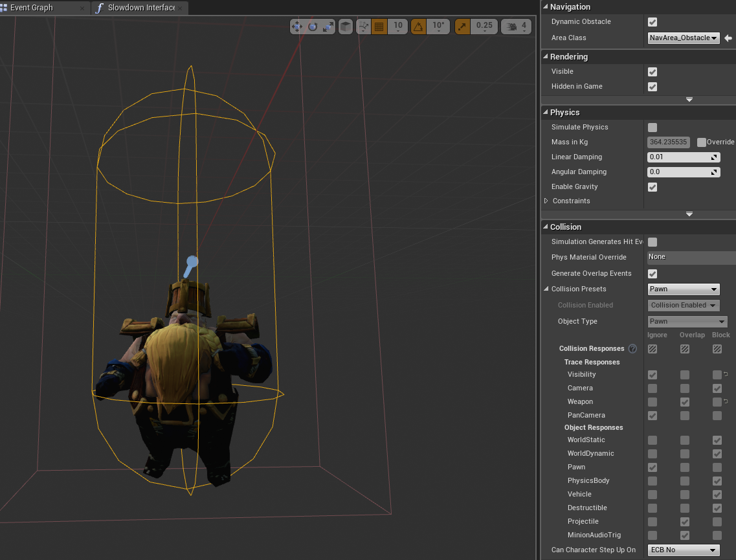
Task: Collapse the Navigation section
Action: click(x=546, y=6)
